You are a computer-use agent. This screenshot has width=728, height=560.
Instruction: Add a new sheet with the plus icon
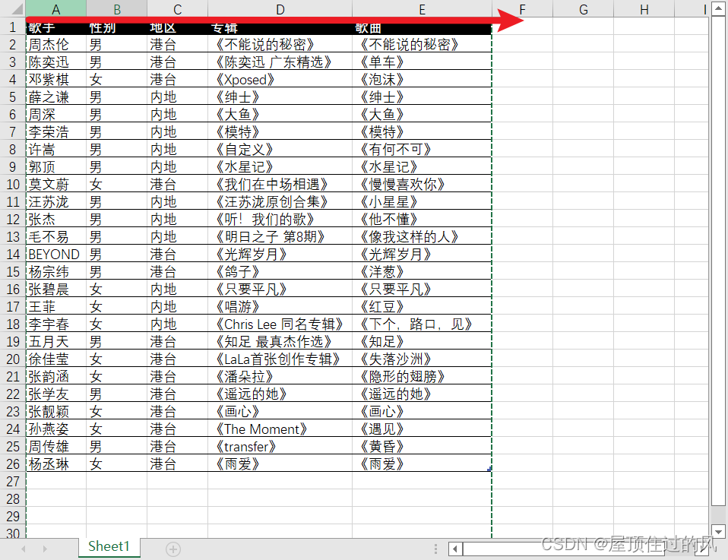[x=173, y=549]
